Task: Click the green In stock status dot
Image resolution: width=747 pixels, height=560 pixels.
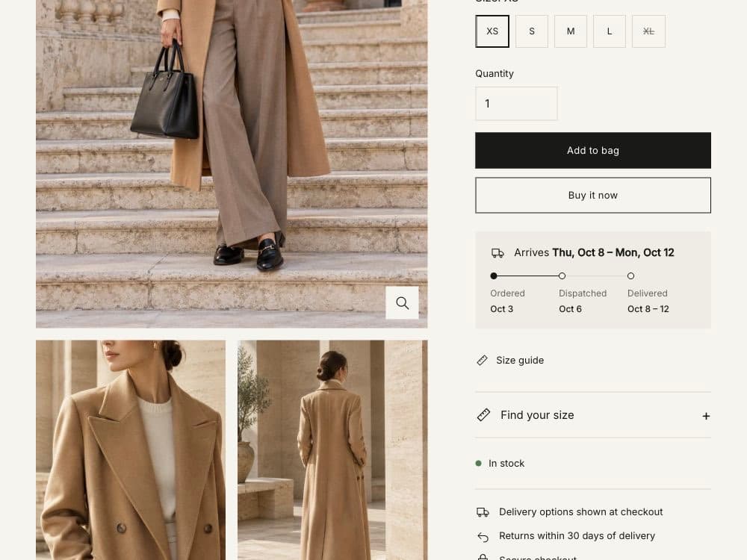Action: click(478, 464)
